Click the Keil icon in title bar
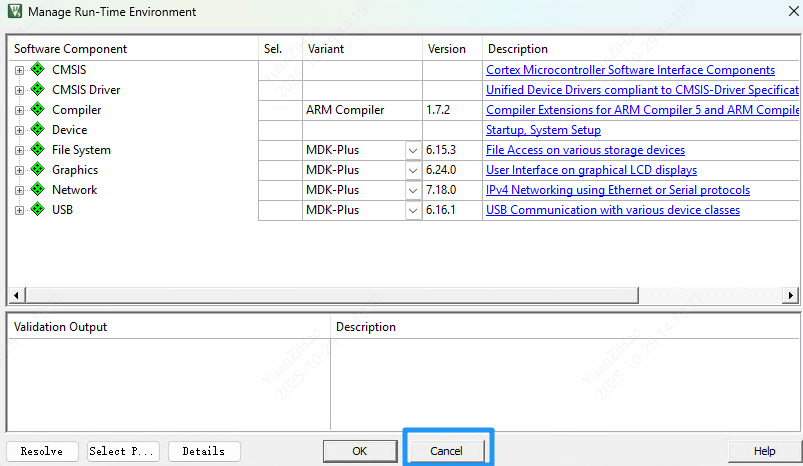This screenshot has height=466, width=803. coord(14,12)
